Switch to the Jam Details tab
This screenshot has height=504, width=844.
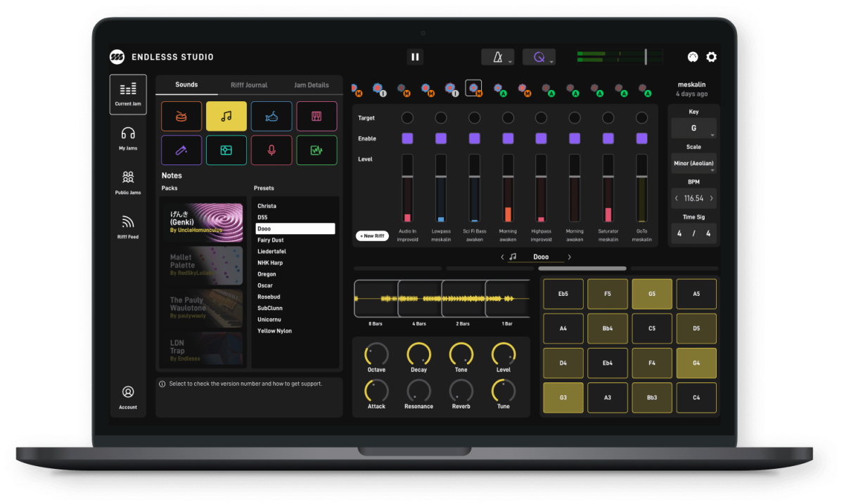click(x=312, y=85)
